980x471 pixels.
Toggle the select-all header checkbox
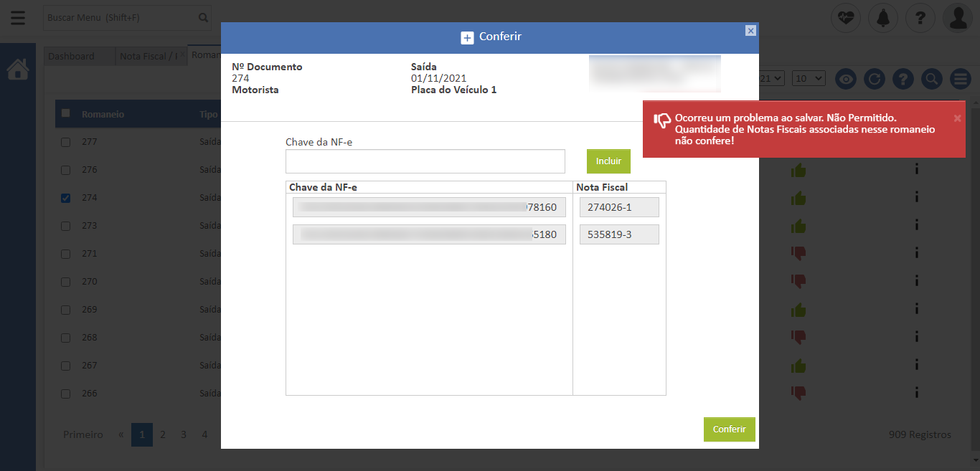[x=66, y=113]
